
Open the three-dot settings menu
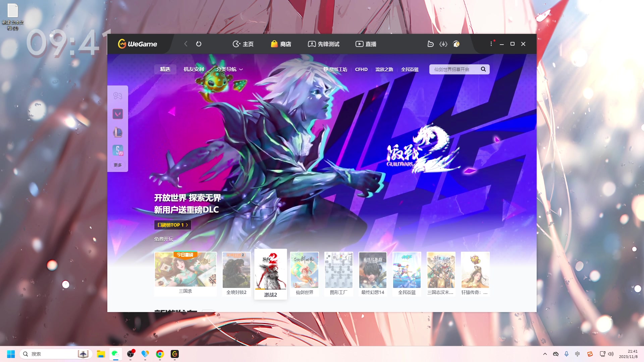coord(491,44)
